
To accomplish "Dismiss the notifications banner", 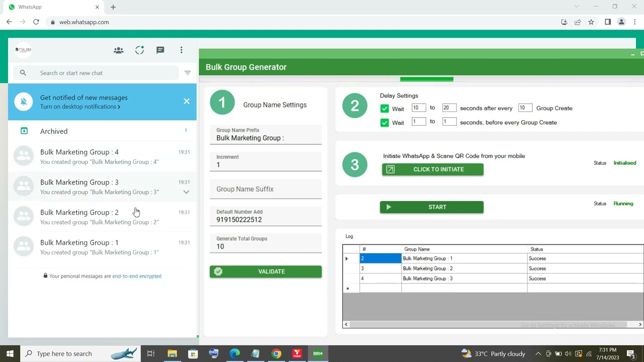I will [187, 101].
